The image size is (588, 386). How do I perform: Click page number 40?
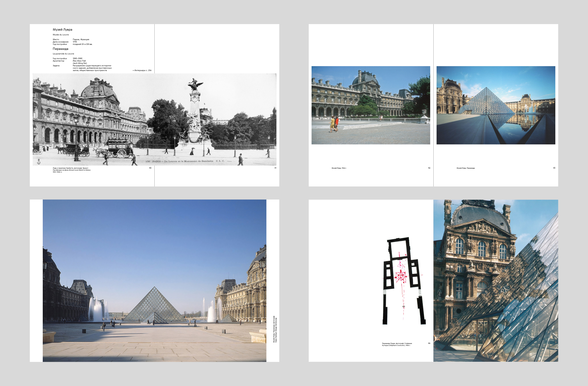[150, 168]
